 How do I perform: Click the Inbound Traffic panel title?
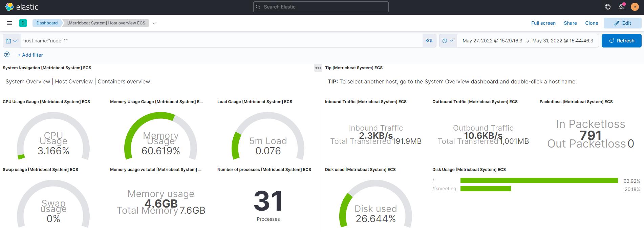(366, 102)
